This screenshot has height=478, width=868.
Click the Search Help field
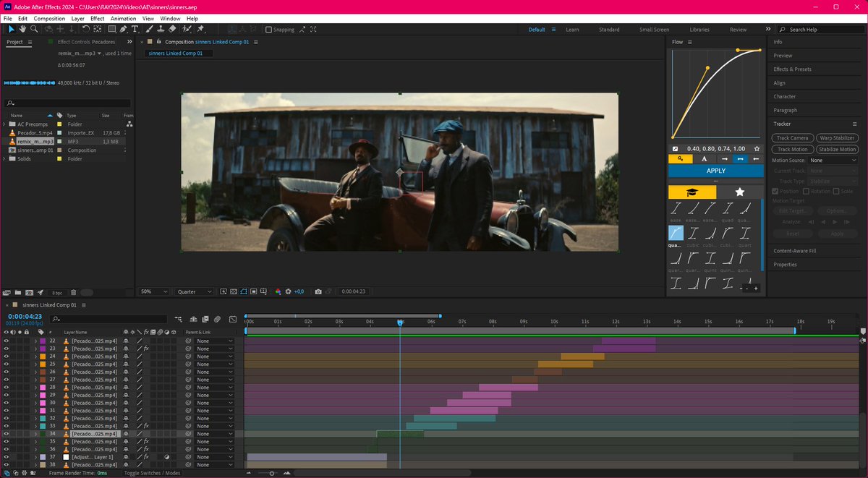click(x=821, y=30)
